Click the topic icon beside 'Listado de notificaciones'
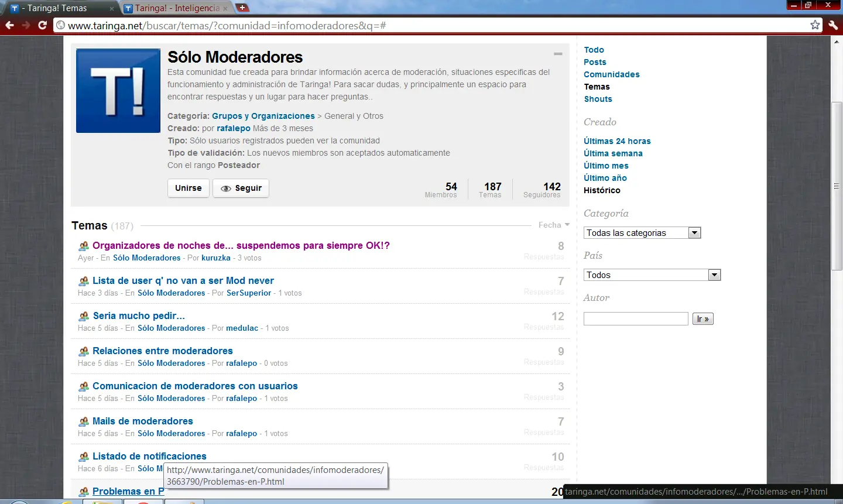The width and height of the screenshot is (843, 504). point(84,457)
